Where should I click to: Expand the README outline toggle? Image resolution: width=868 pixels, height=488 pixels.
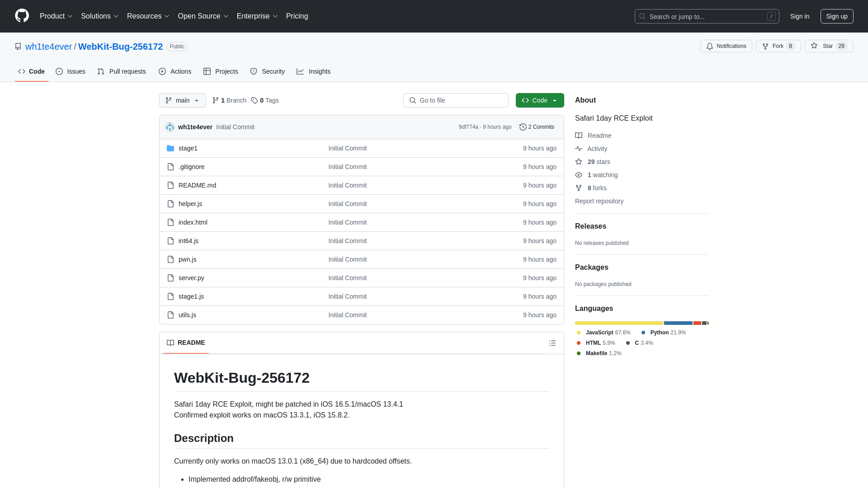552,343
